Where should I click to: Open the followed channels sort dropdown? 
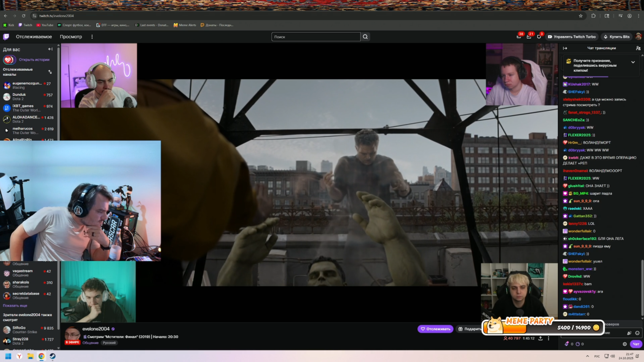tap(50, 72)
